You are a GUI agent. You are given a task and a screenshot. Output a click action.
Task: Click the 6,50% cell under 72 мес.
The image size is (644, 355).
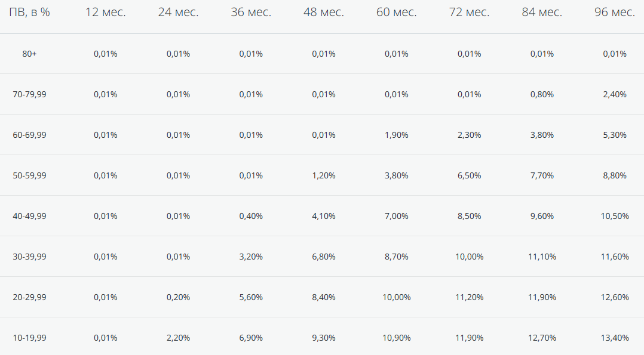(x=470, y=175)
